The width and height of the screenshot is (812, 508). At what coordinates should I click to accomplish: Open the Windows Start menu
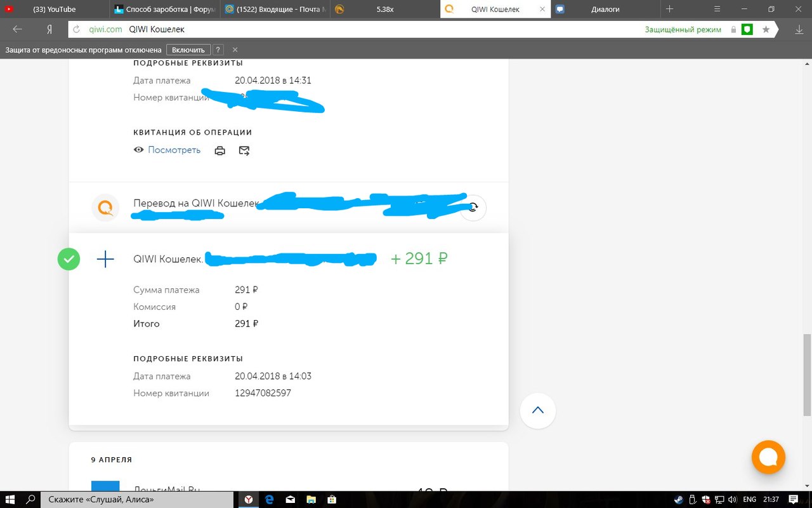pos(11,499)
